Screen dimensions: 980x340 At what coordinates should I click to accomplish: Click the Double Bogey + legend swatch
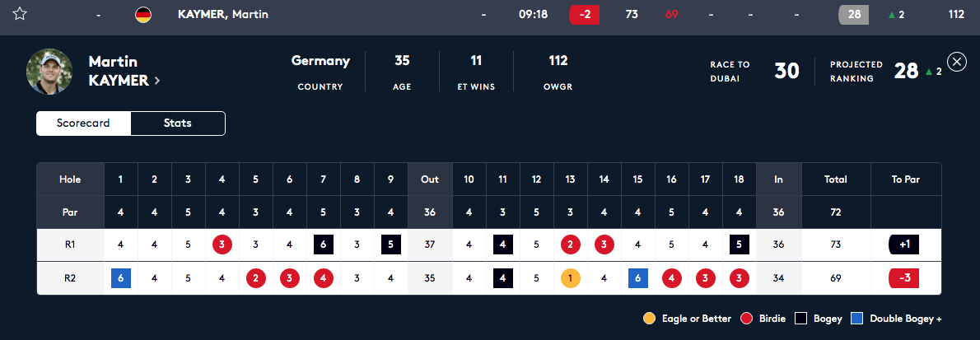[x=856, y=319]
